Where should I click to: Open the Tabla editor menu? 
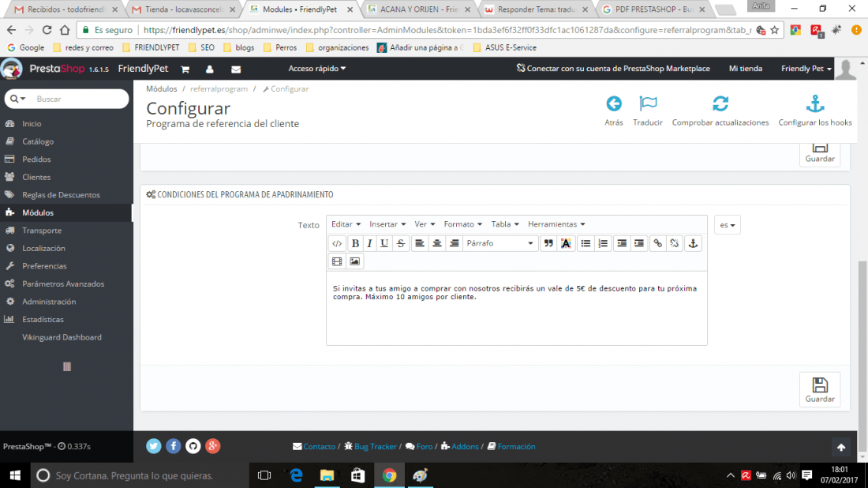click(x=505, y=224)
